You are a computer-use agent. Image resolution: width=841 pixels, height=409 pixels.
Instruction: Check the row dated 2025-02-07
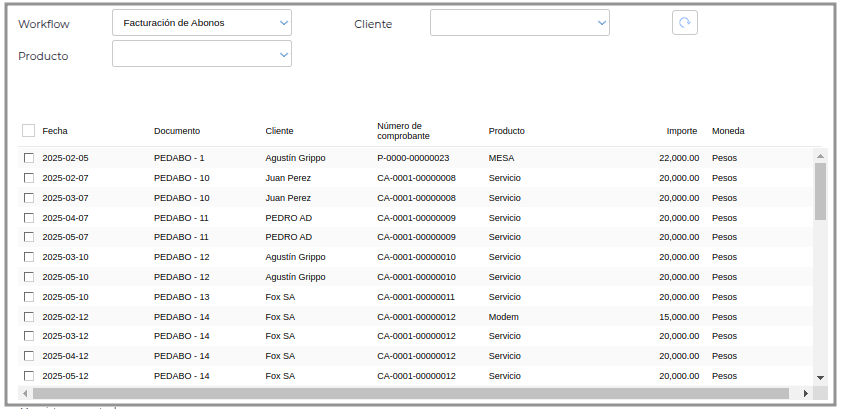29,178
